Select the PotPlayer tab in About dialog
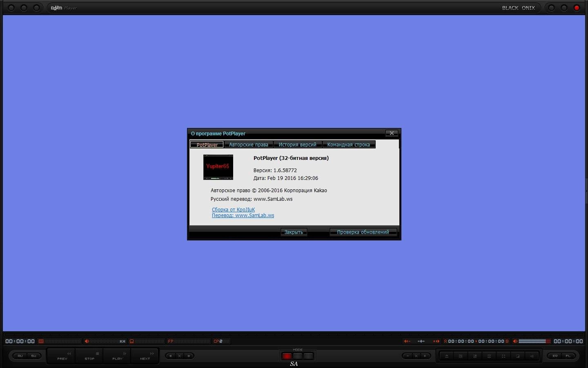This screenshot has height=368, width=588. (x=207, y=145)
